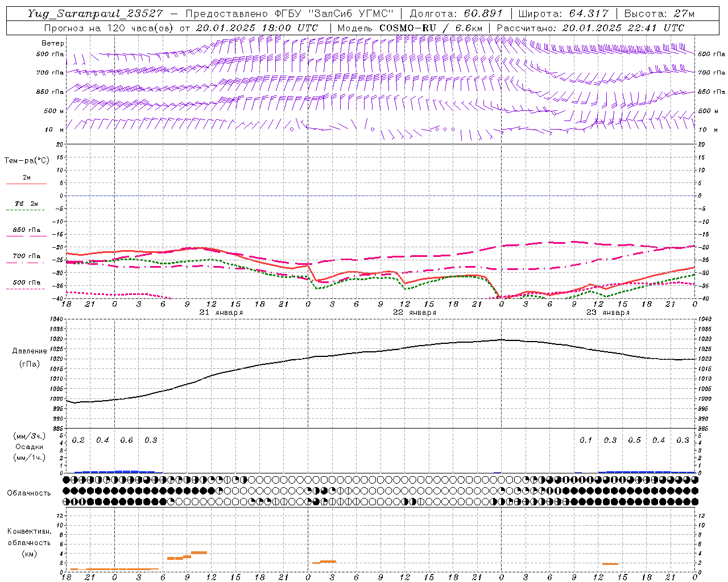Click the 0.5 precipitation value
The image size is (728, 582).
point(634,440)
